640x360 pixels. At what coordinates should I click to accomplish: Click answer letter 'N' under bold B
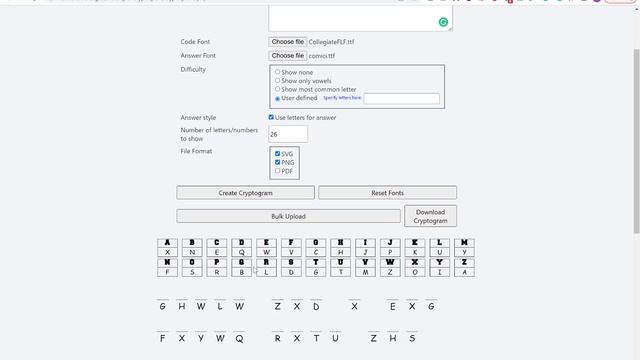coord(192,252)
